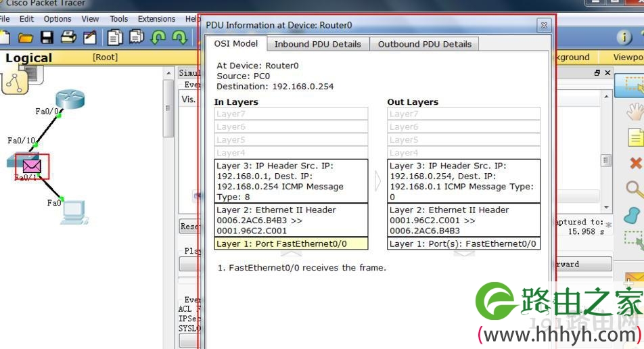Click the Viewport button at top right
Screen dimensions: 644x349
(628, 57)
